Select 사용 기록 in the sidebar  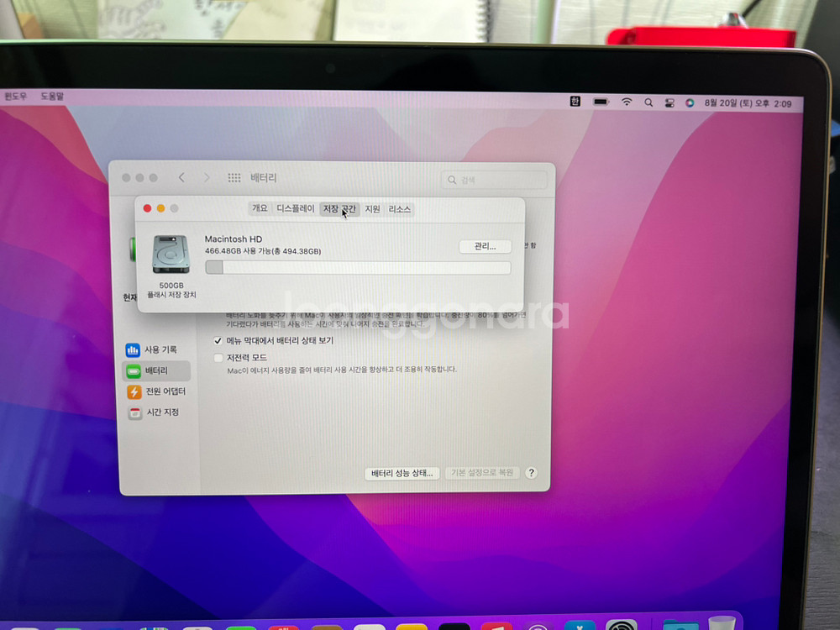coord(156,349)
